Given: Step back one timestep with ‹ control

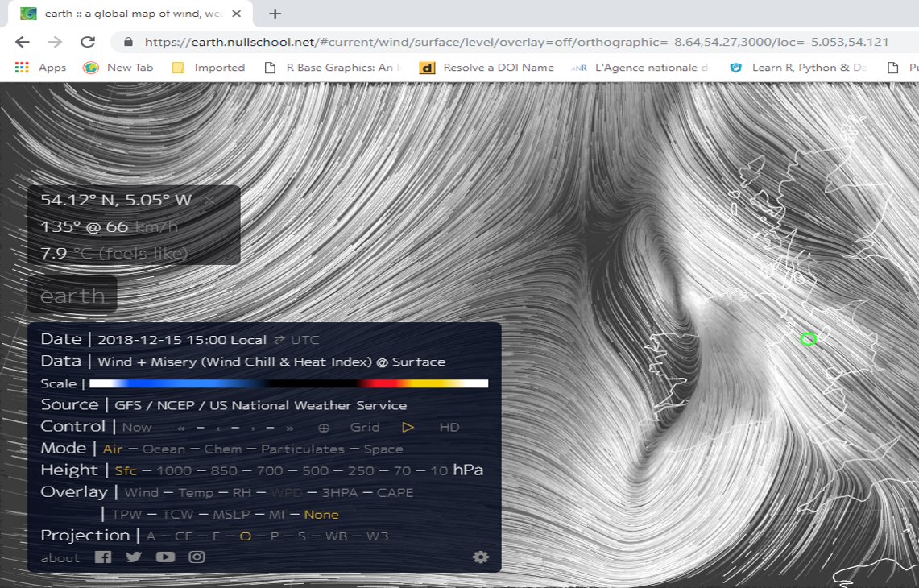Looking at the screenshot, I should click(x=218, y=428).
